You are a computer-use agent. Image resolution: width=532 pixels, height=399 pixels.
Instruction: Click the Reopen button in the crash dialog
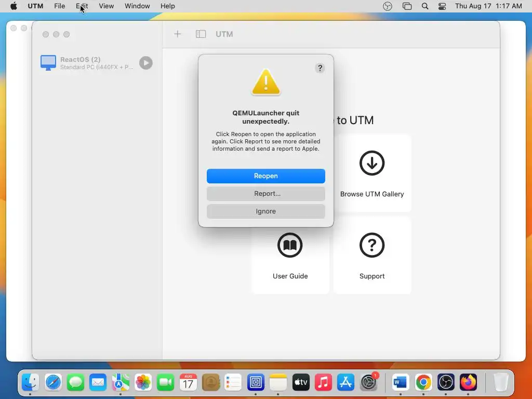coord(265,176)
